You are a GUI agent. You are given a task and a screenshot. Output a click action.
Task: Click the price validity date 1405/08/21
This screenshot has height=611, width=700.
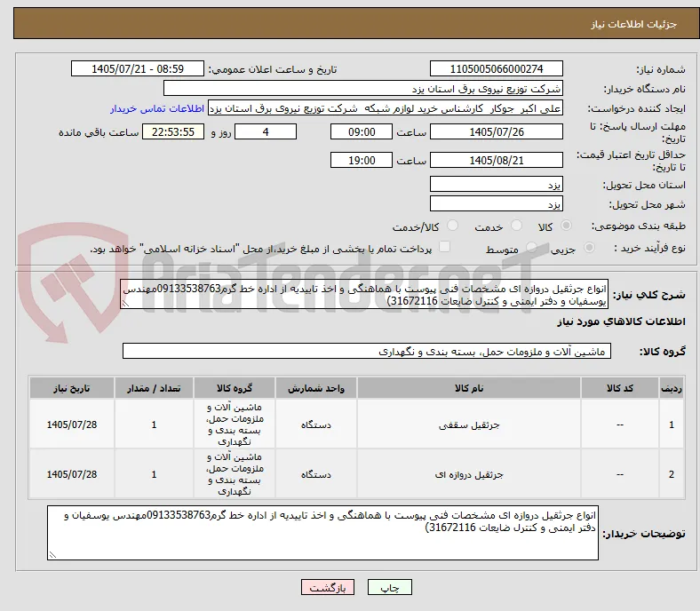(x=496, y=160)
